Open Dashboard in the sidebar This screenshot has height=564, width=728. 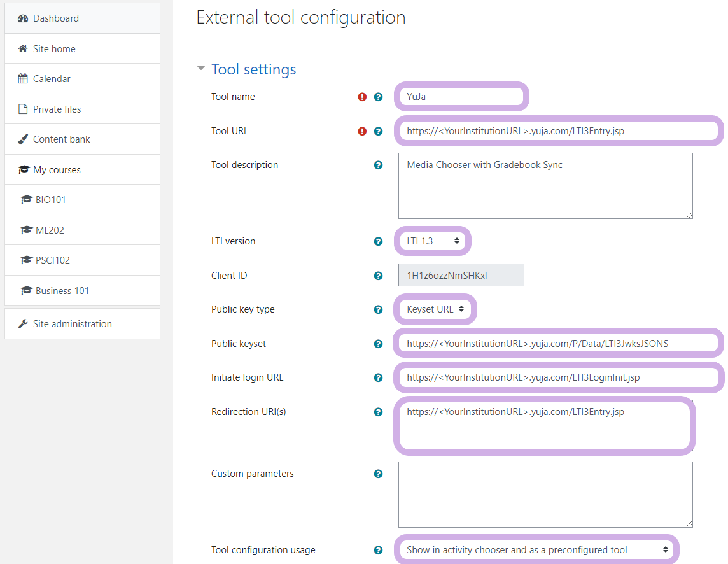[x=56, y=18]
